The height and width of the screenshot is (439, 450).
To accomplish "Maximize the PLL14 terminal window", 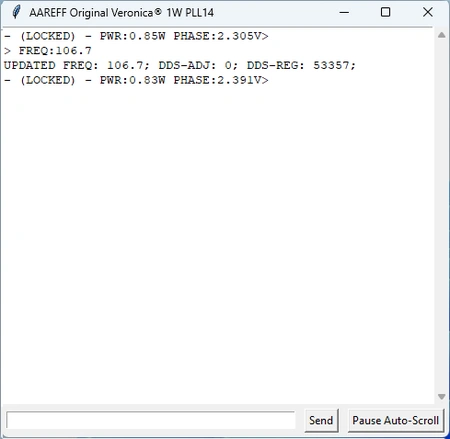I will [x=386, y=12].
